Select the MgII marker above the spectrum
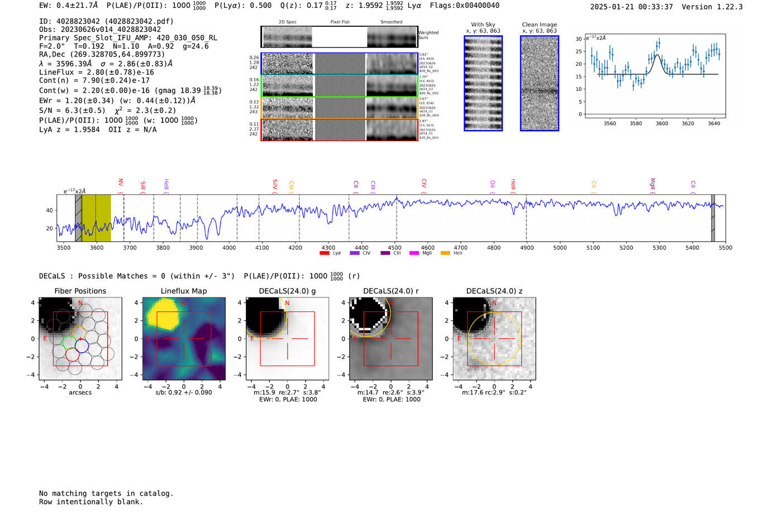The height and width of the screenshot is (532, 782). 652,186
